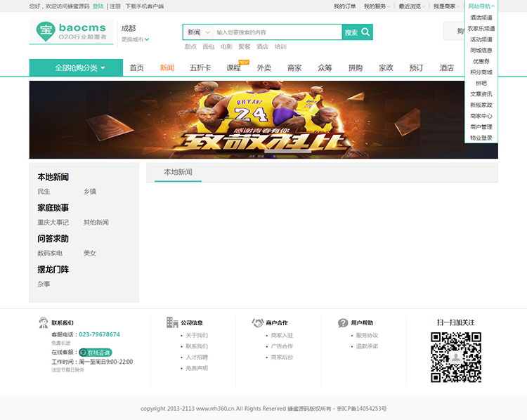Expand the 更换城市 city selector
This screenshot has height=420, width=527.
coord(135,39)
